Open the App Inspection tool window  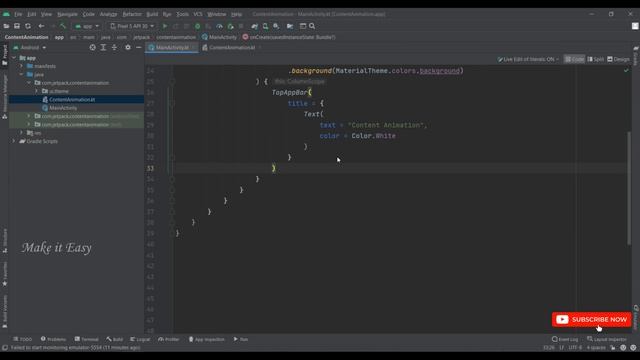pyautogui.click(x=207, y=339)
